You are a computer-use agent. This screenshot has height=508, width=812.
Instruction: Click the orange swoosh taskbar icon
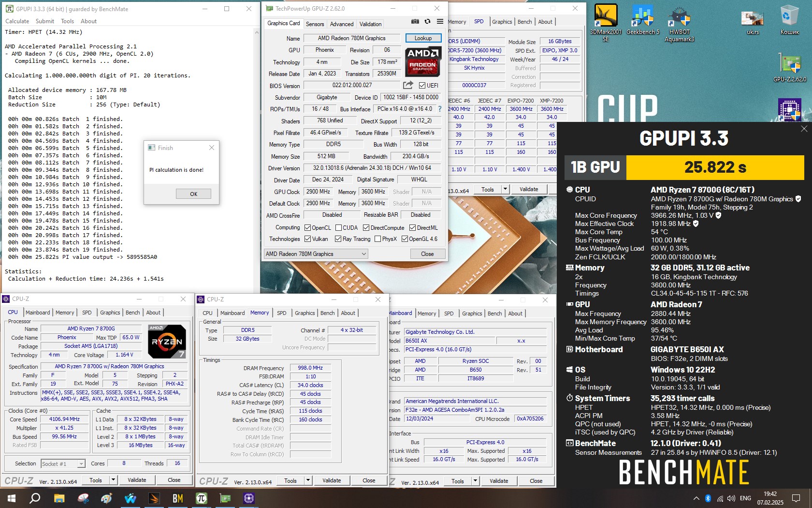coord(154,498)
